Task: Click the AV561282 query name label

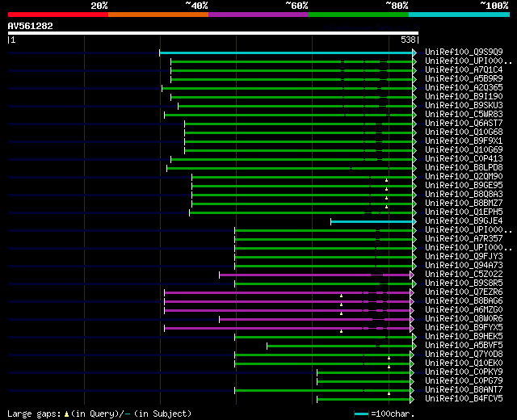Action: (x=31, y=26)
